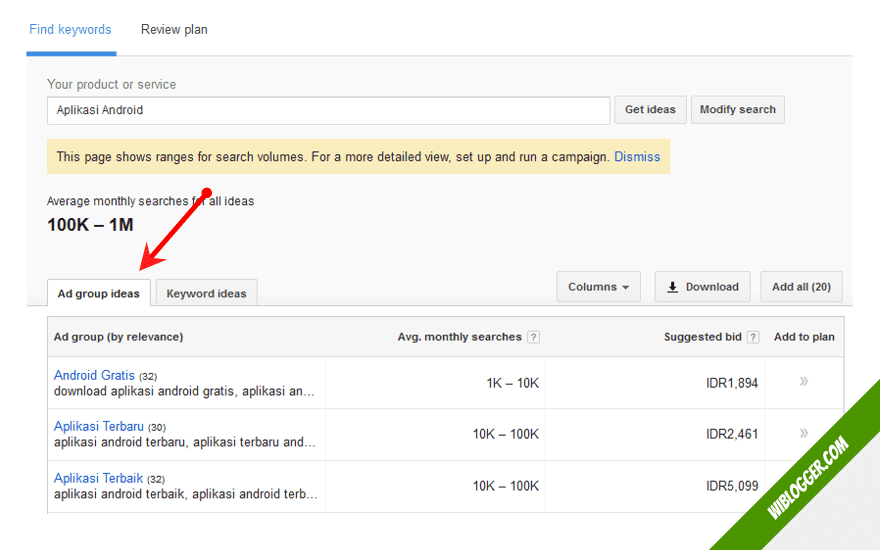Sort by Suggested bid column header
This screenshot has height=550, width=880.
703,337
